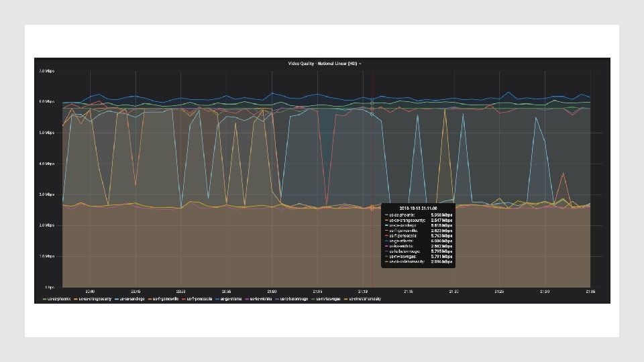Click us-nv-lasvegas legend label
This screenshot has width=644, height=362.
(x=328, y=299)
